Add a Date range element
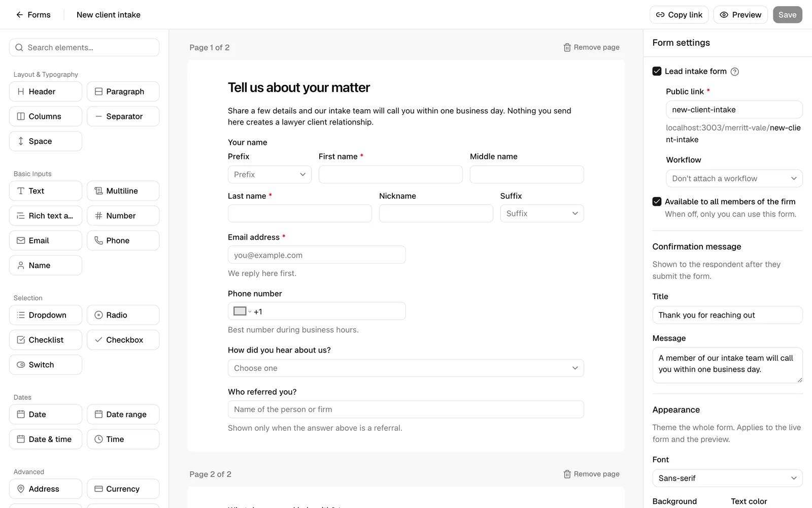 click(x=123, y=415)
